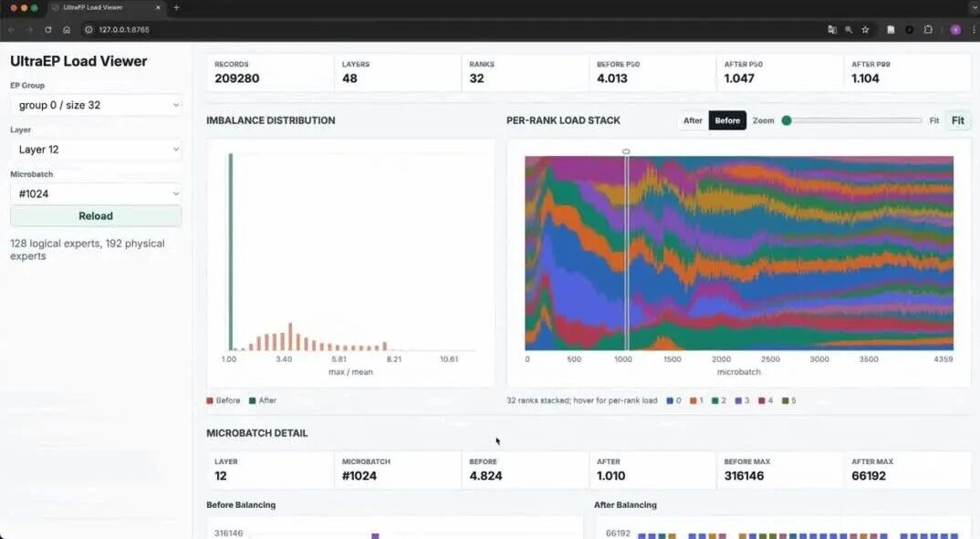Click BEFORE MAX value 316146
This screenshot has height=539, width=980.
pos(744,476)
